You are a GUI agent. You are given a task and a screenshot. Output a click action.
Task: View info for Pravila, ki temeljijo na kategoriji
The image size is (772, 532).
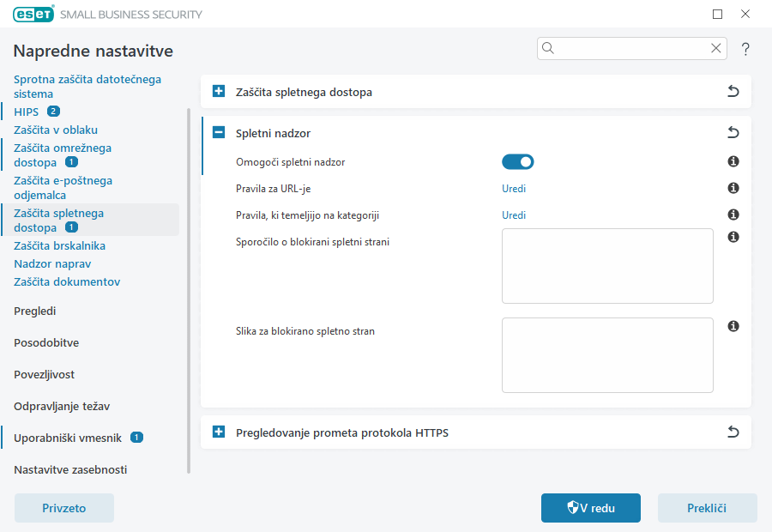[x=733, y=215]
